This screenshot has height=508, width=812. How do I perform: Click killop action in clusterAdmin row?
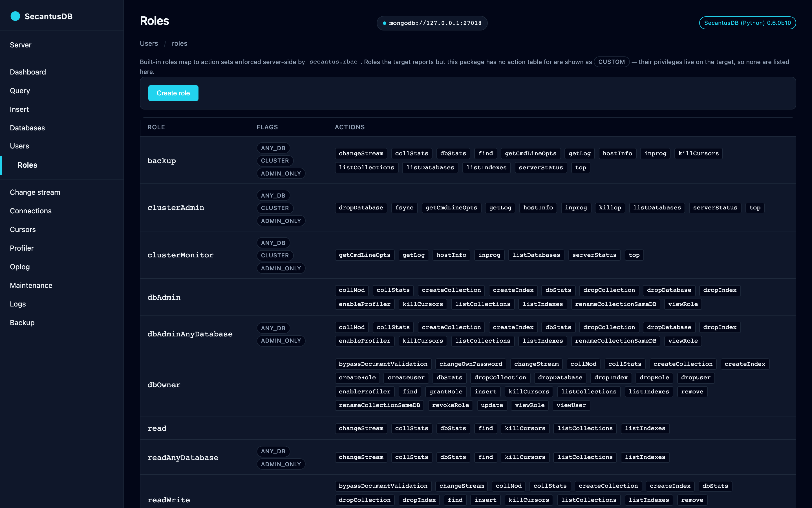(610, 208)
